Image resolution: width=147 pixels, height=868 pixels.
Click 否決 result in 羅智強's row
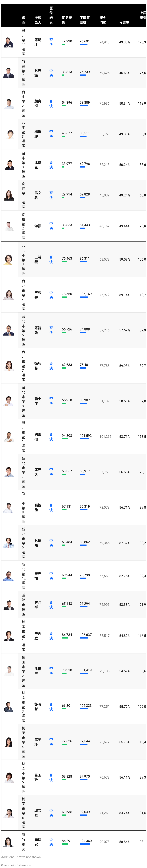[51, 330]
